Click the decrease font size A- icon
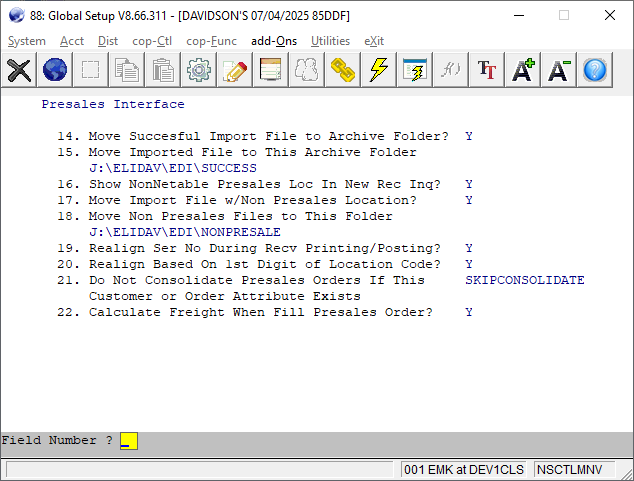This screenshot has width=634, height=481. coord(559,69)
